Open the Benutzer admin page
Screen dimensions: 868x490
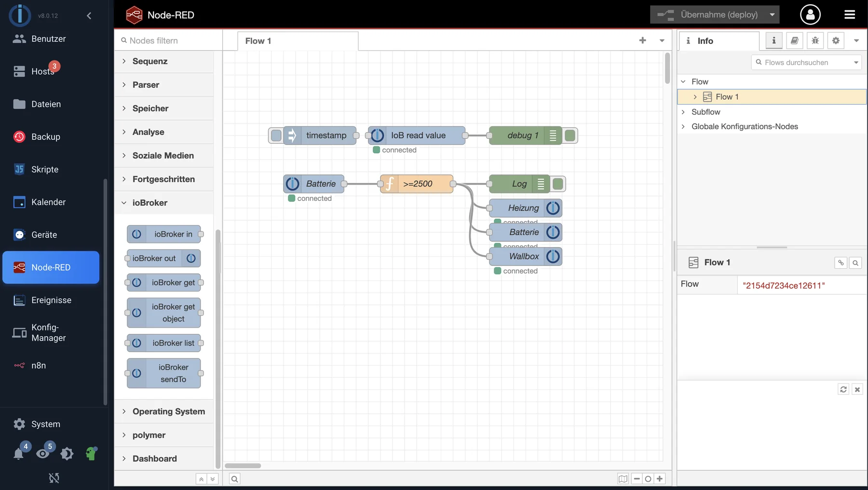click(x=51, y=39)
